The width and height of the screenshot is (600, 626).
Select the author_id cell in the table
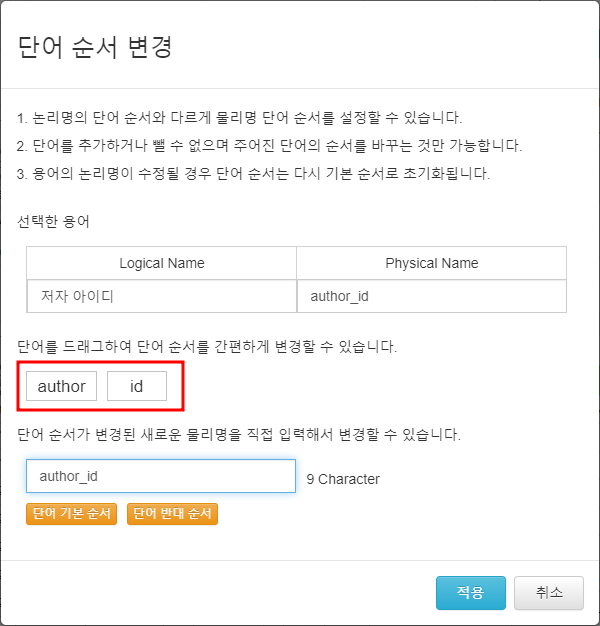(431, 296)
